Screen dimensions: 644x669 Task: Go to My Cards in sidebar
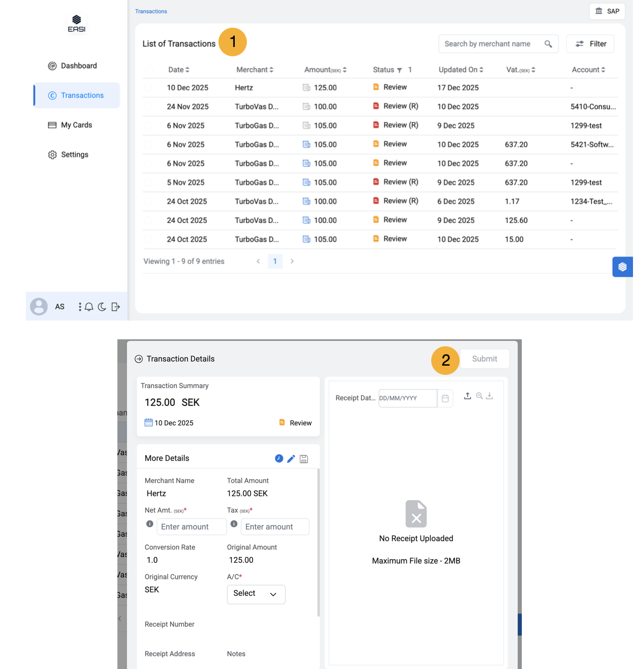click(76, 125)
